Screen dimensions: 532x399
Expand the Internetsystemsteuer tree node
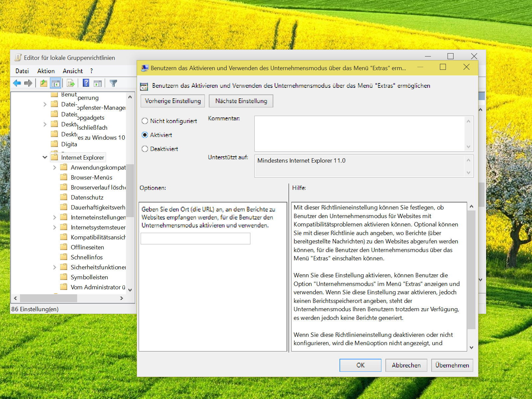click(x=55, y=227)
